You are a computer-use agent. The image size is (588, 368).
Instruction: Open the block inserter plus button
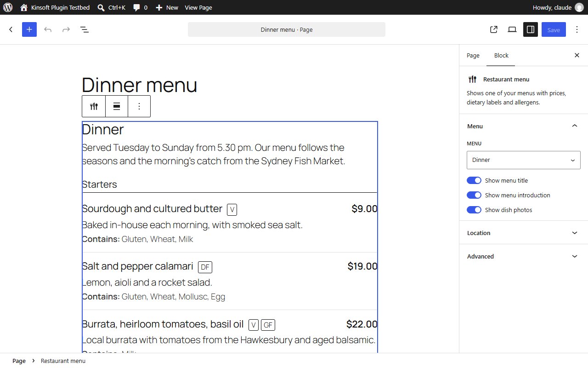coord(29,29)
